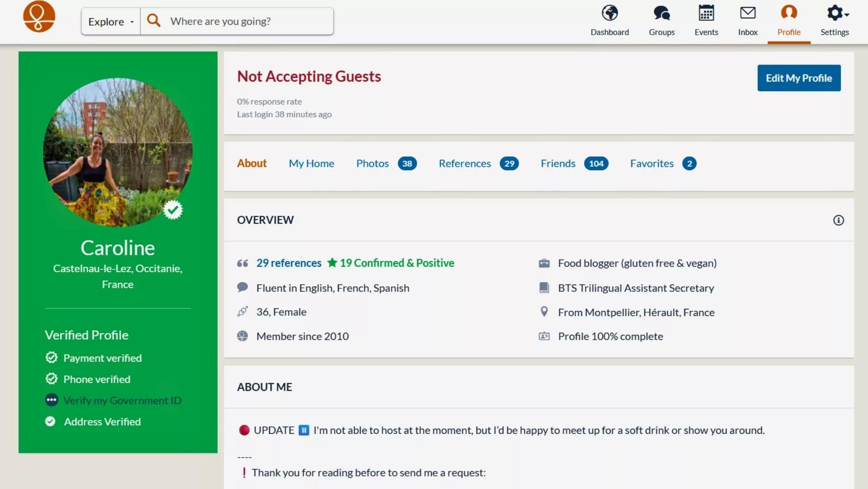Click the blue pause emoji

click(x=304, y=430)
